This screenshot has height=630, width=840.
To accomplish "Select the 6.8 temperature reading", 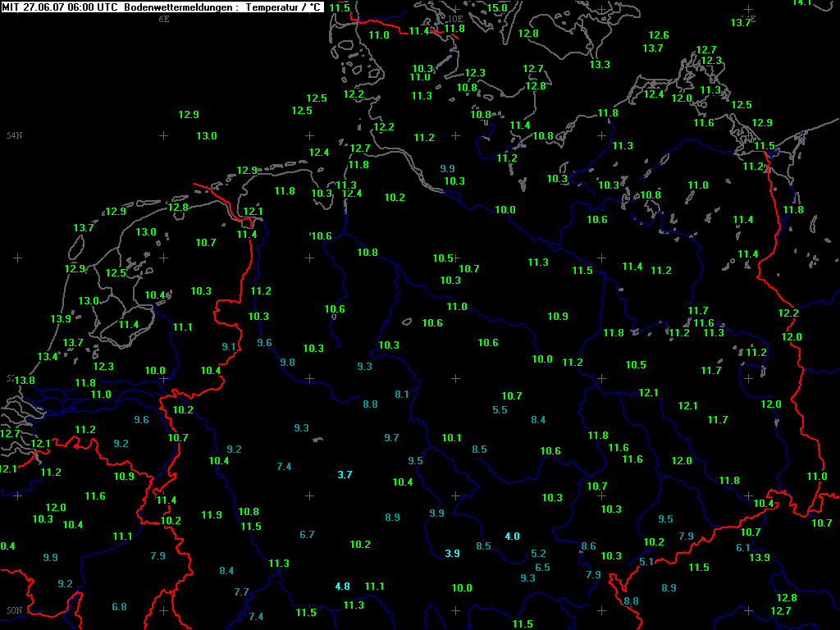I will pos(119,607).
